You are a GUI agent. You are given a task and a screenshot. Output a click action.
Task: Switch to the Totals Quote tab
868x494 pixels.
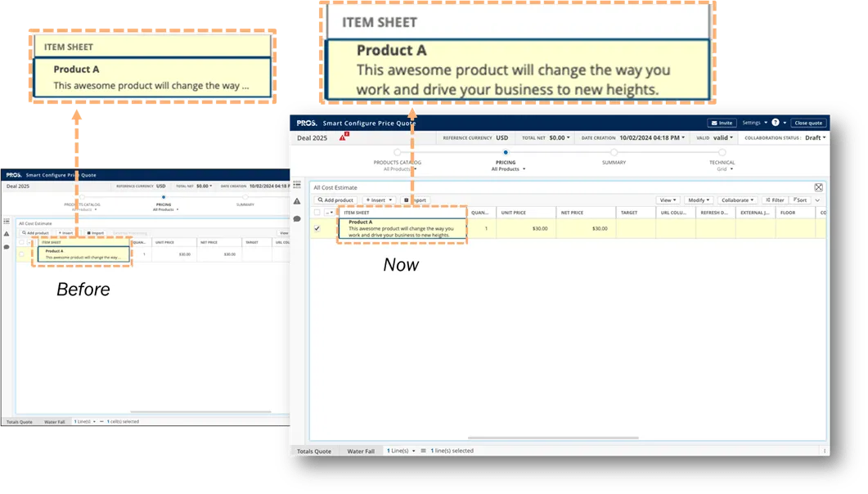(x=314, y=451)
